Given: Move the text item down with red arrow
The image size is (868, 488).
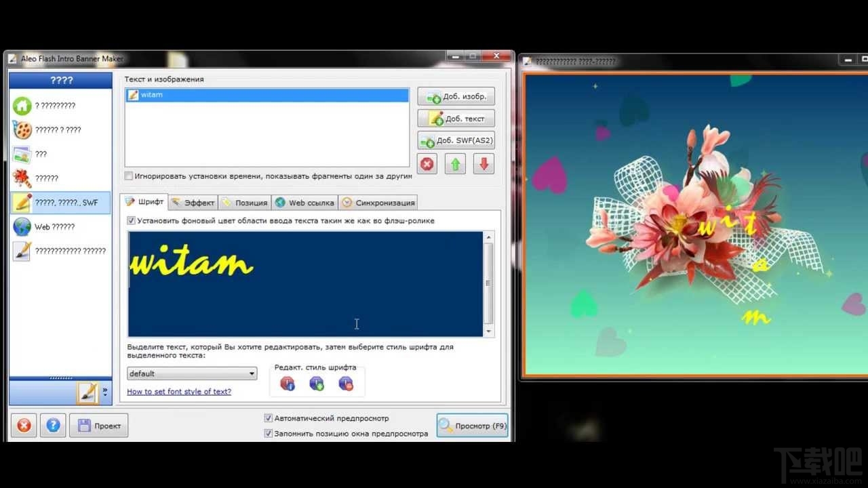Looking at the screenshot, I should 483,163.
